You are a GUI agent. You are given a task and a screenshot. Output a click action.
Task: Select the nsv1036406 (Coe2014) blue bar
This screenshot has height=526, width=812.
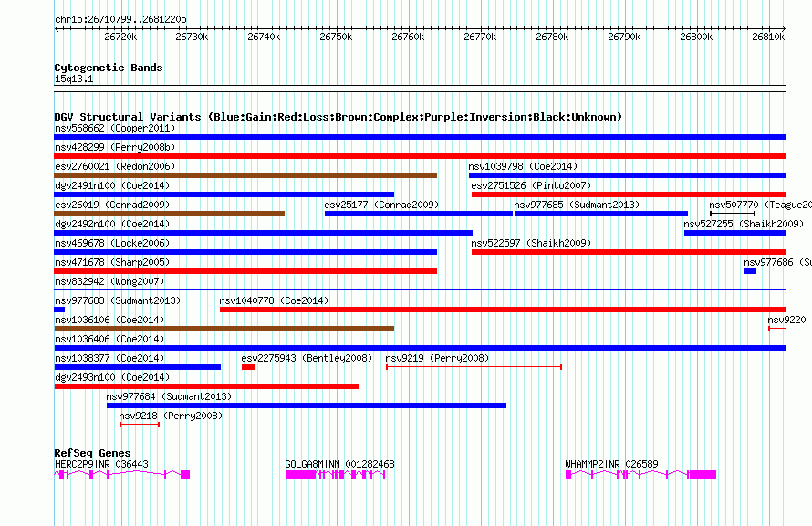[420, 348]
